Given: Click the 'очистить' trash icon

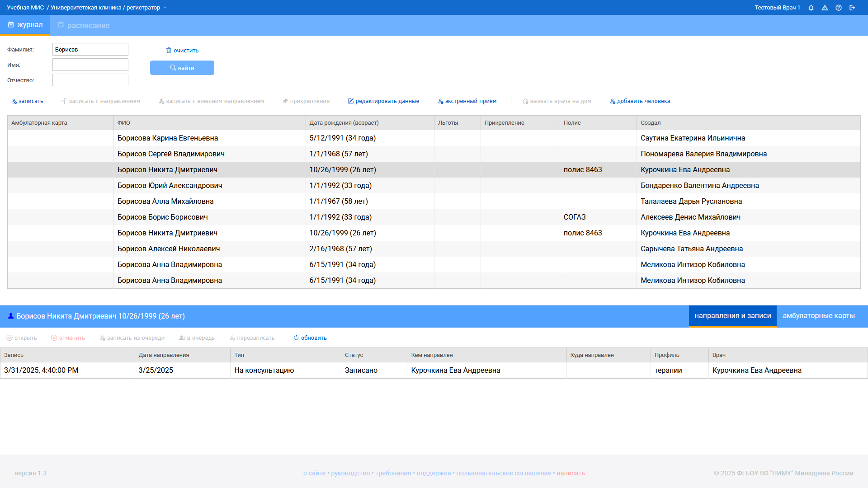Looking at the screenshot, I should point(169,50).
